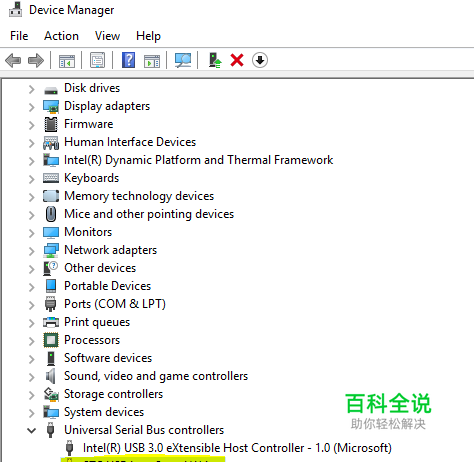Click the red X Uninstall device icon
The image size is (474, 462).
click(x=237, y=61)
